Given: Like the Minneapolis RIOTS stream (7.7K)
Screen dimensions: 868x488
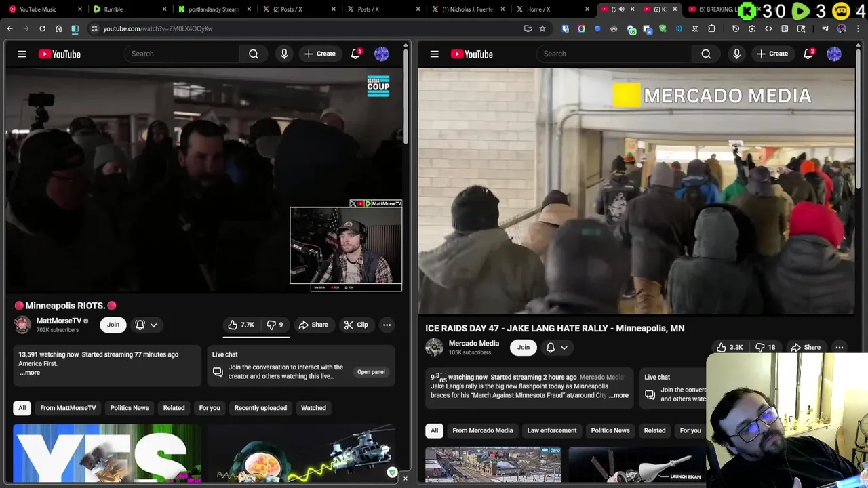Looking at the screenshot, I should [x=241, y=325].
